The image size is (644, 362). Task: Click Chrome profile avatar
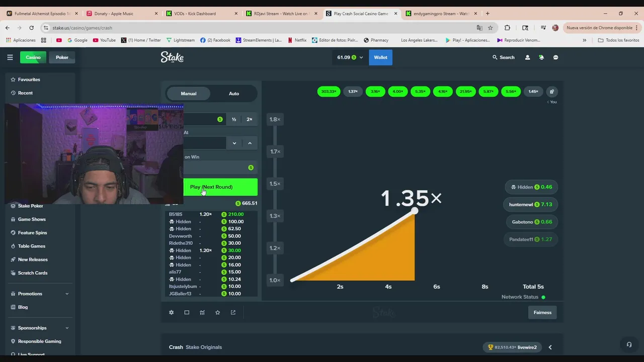(x=555, y=28)
